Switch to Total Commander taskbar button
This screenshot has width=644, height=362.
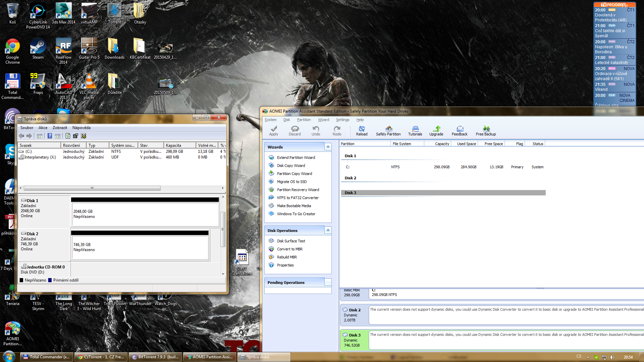46,357
